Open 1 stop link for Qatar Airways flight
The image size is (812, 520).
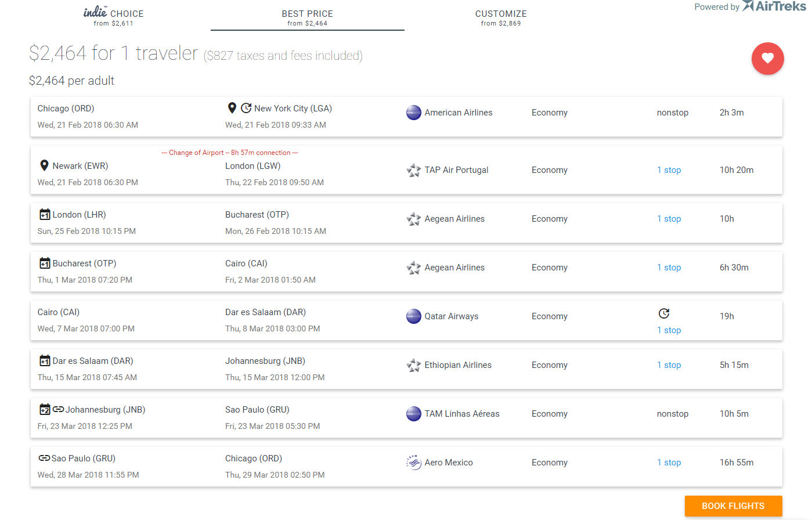coord(669,330)
